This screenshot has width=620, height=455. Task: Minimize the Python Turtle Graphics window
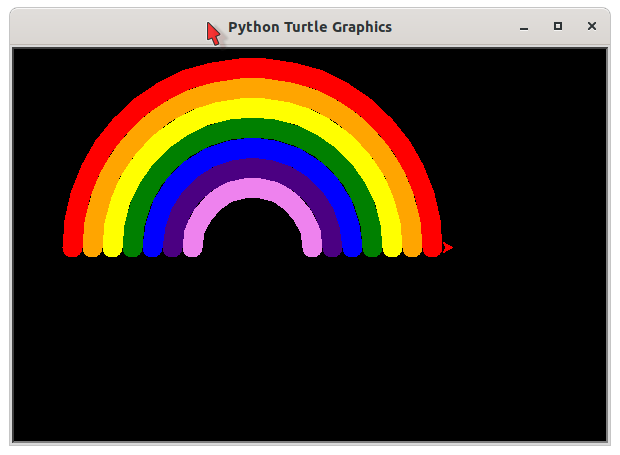[x=524, y=27]
